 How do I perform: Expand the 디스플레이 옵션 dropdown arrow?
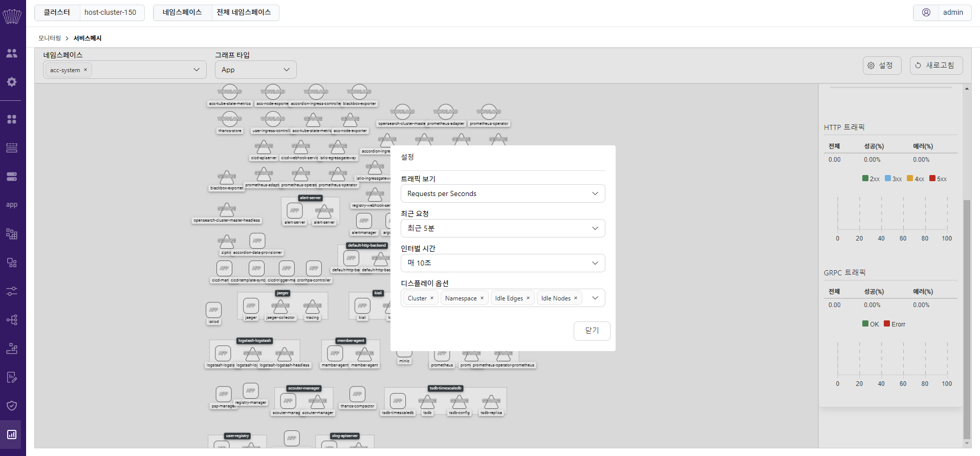[x=595, y=298]
